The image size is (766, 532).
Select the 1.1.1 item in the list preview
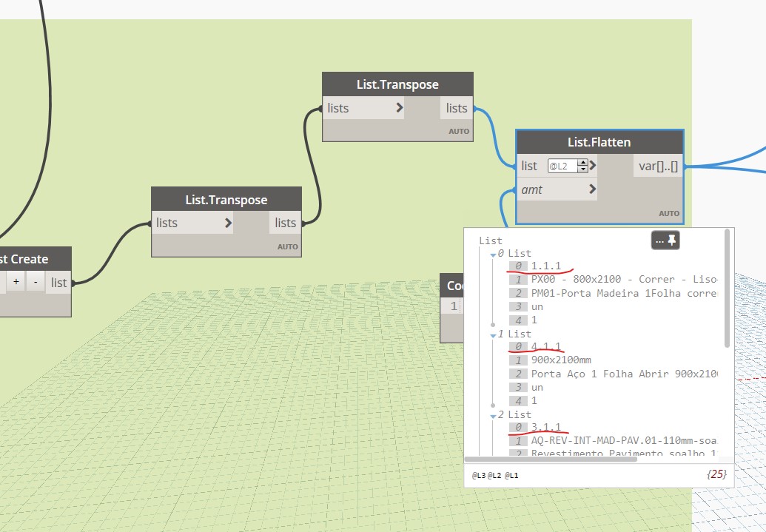click(546, 266)
